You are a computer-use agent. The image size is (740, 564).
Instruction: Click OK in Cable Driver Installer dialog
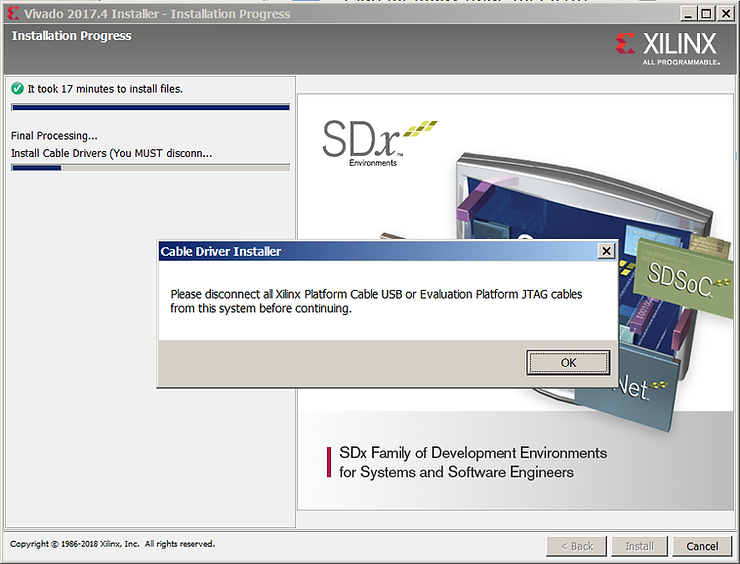pyautogui.click(x=568, y=362)
